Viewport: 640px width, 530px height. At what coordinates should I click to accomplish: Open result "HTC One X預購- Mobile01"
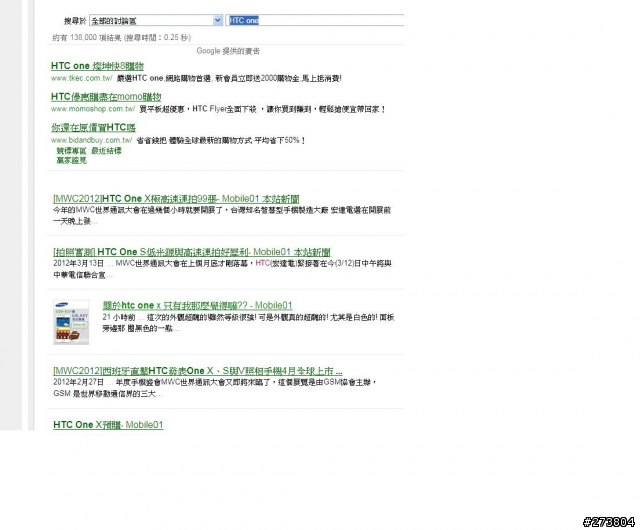[108, 425]
